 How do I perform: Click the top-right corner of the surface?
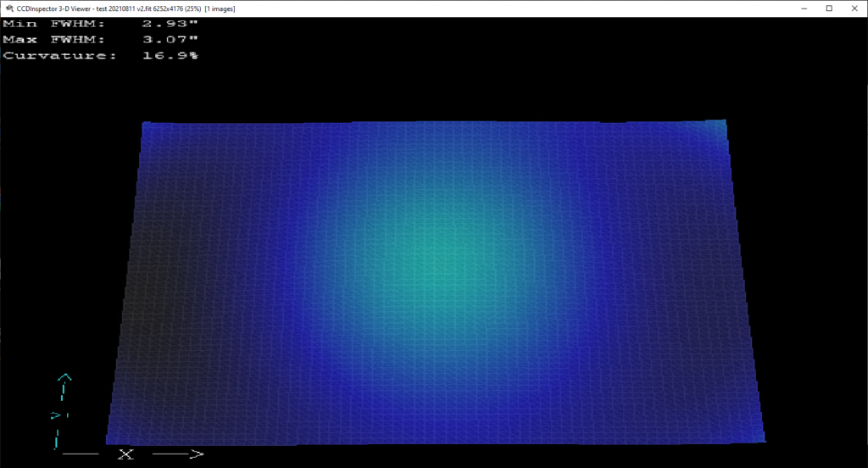723,123
